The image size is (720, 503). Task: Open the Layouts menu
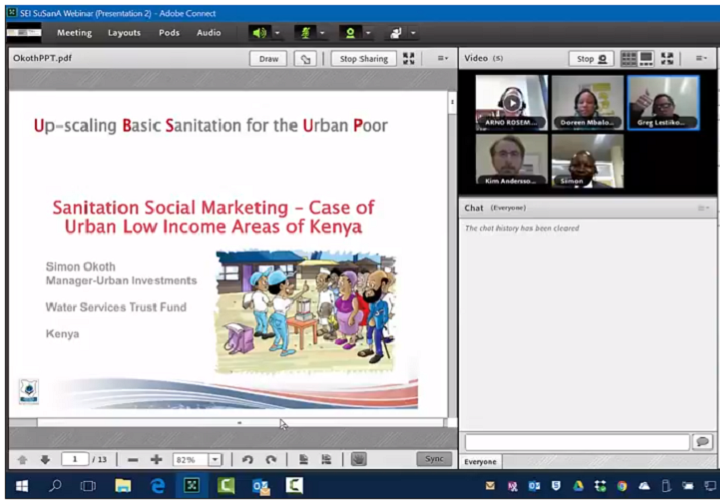point(124,33)
